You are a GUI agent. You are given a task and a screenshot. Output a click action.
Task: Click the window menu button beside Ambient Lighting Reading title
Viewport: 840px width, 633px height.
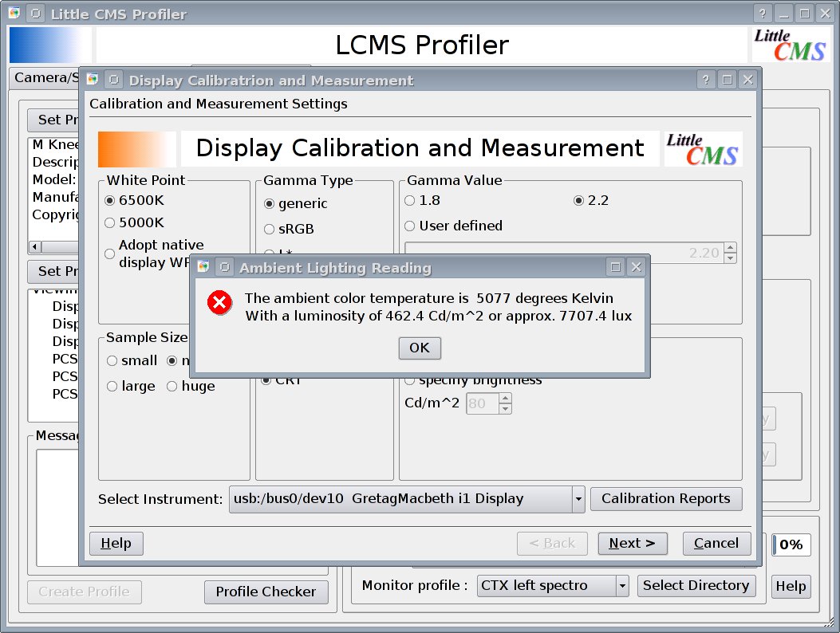point(224,267)
